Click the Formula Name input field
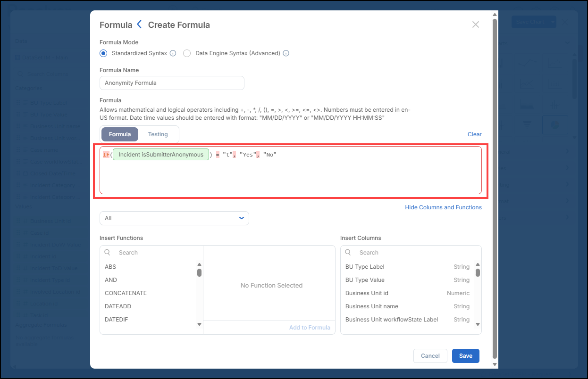588x379 pixels. click(172, 83)
